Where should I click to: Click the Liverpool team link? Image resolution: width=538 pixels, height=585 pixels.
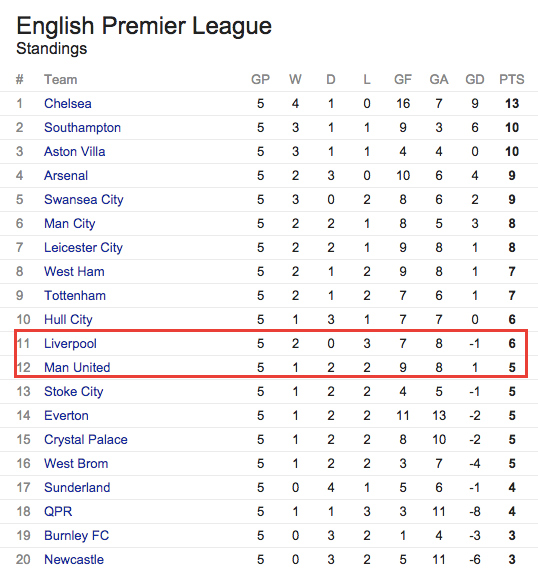pyautogui.click(x=70, y=343)
